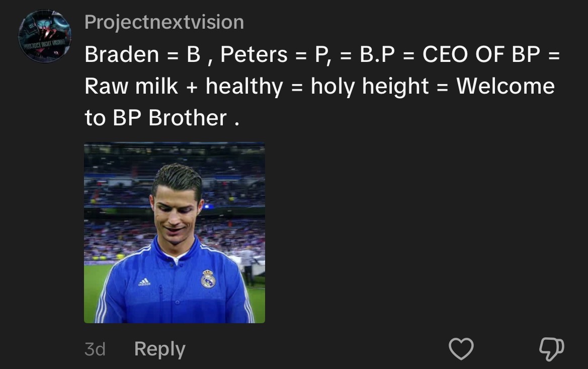This screenshot has height=369, width=588.
Task: Click the word "healthy" in the comment
Action: point(244,87)
